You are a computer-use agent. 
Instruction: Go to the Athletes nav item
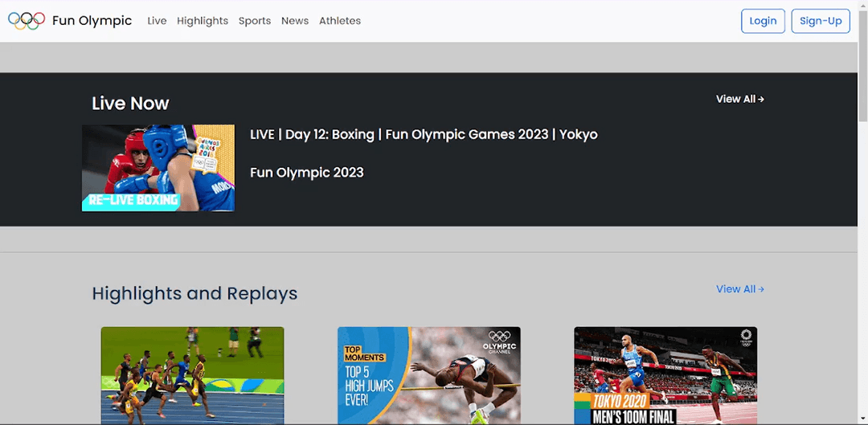[x=340, y=21]
